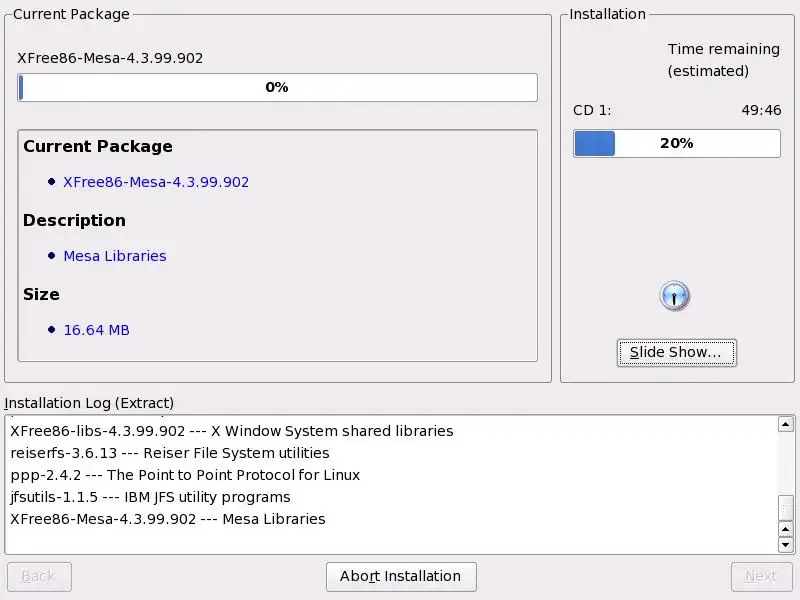Click the greyed-out Back button
The width and height of the screenshot is (800, 600).
39,577
